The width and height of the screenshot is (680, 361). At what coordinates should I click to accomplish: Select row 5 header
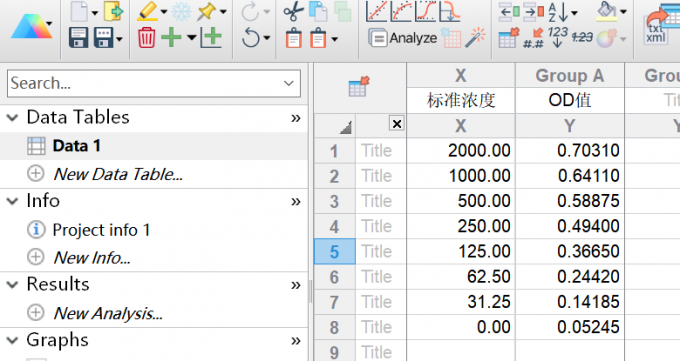click(334, 251)
